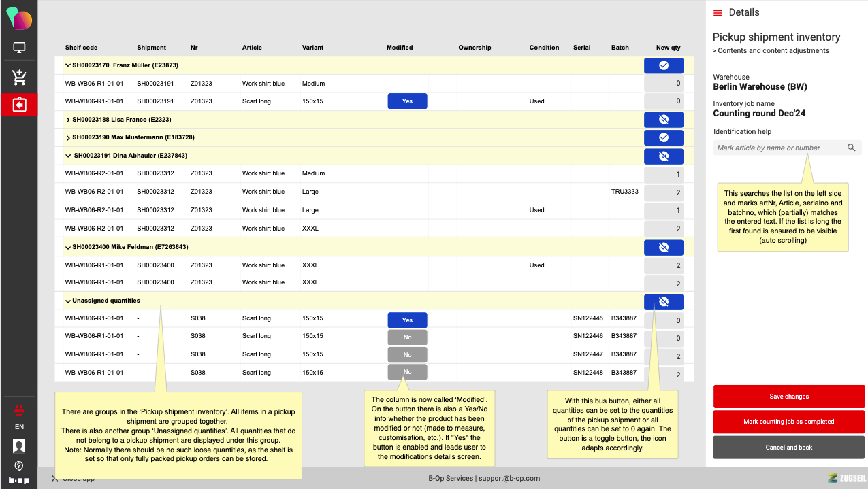Click the Shelf code column header
868x489 pixels.
pos(81,48)
